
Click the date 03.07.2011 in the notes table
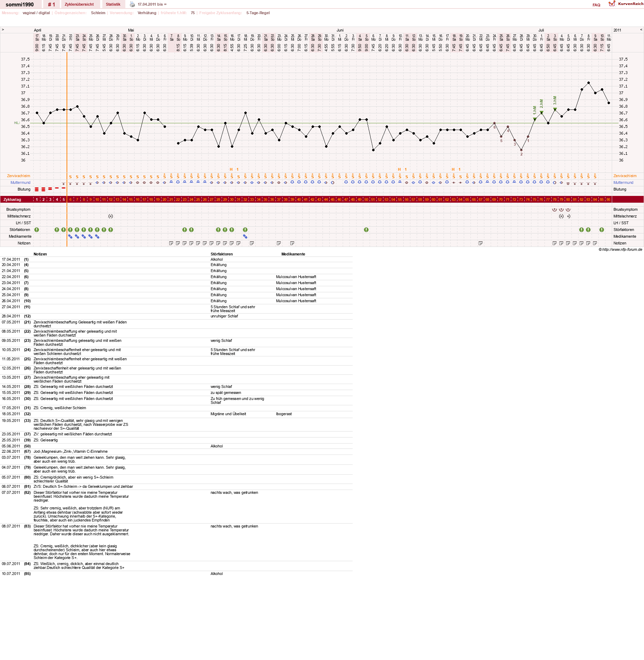pyautogui.click(x=11, y=457)
